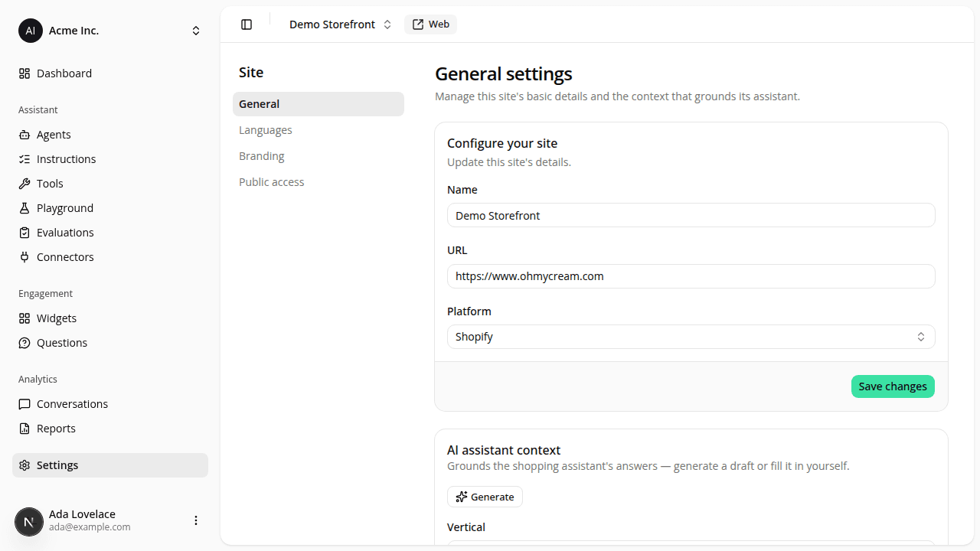Select the General settings tab

click(x=318, y=104)
